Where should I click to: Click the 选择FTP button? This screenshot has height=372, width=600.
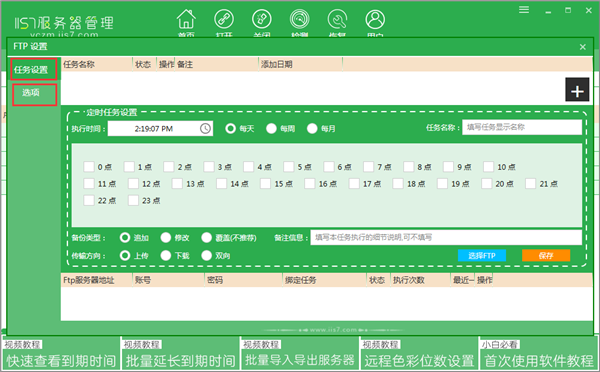click(x=482, y=255)
